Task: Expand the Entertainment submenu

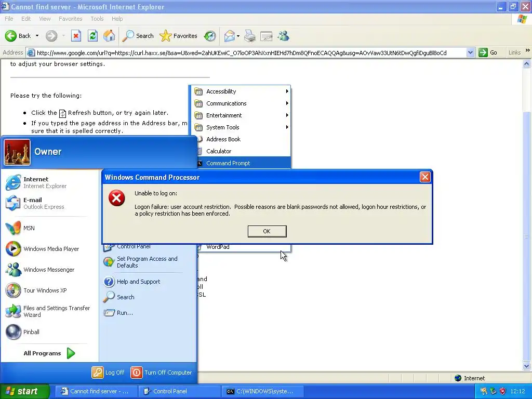Action: pyautogui.click(x=241, y=115)
